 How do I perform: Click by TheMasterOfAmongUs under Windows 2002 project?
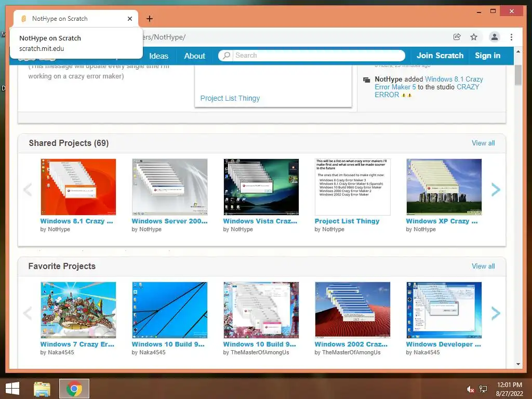point(348,353)
